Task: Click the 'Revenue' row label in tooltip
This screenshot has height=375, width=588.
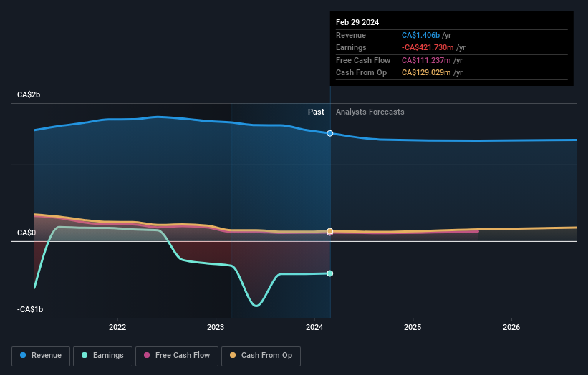Action: point(351,35)
